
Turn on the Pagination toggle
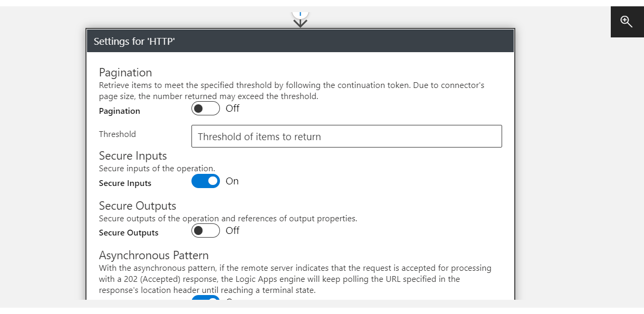(x=206, y=108)
